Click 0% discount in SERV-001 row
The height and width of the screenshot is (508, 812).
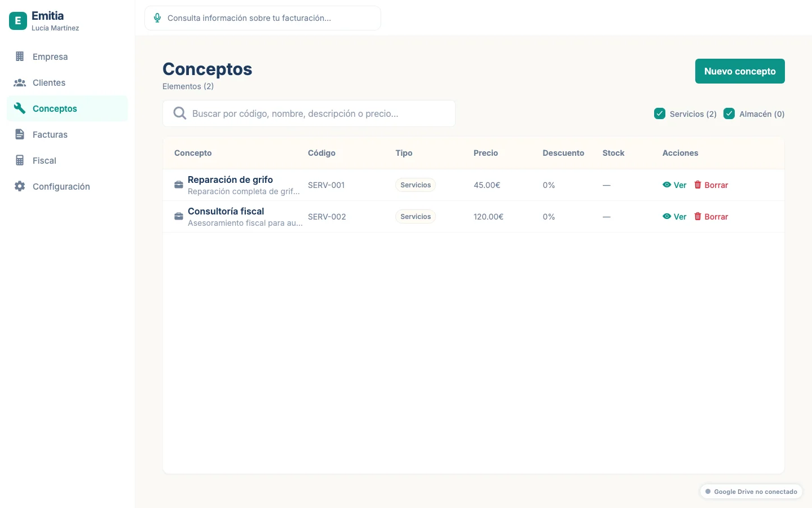click(x=549, y=185)
